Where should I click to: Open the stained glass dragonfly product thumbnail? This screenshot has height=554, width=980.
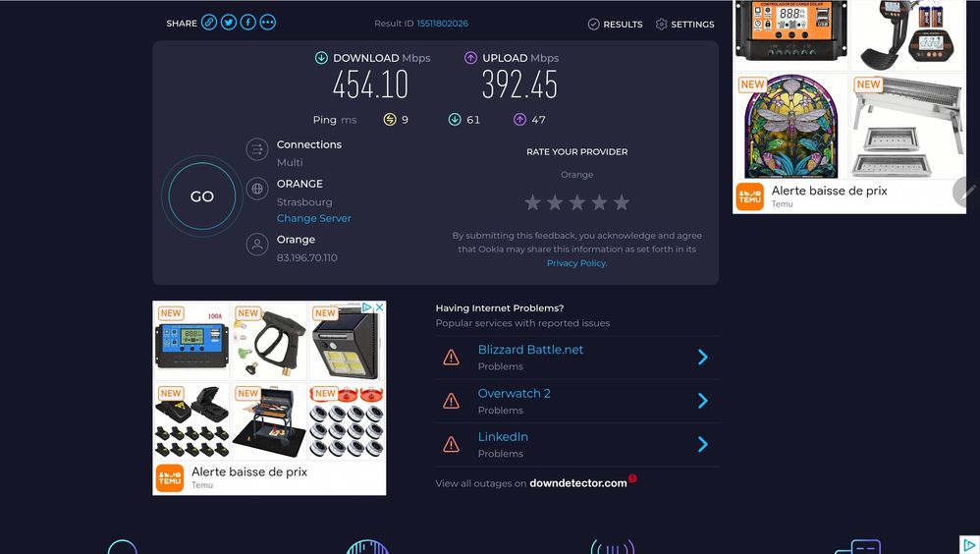pyautogui.click(x=791, y=127)
